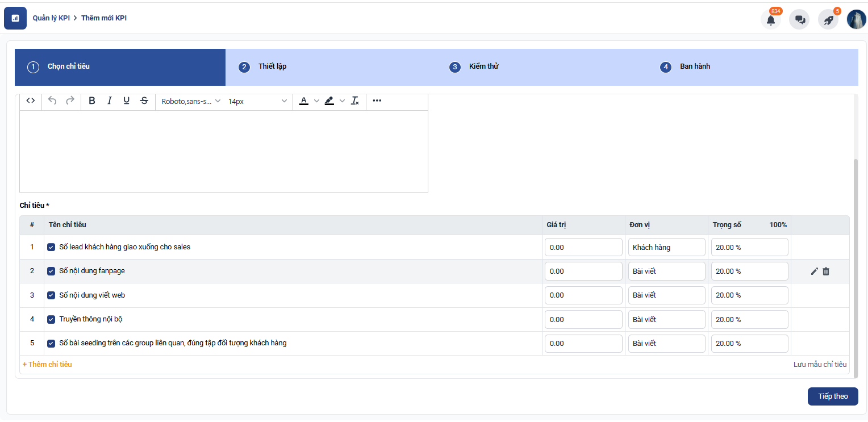This screenshot has height=422, width=868.
Task: Go to the Thiết lập step
Action: pyautogui.click(x=272, y=66)
